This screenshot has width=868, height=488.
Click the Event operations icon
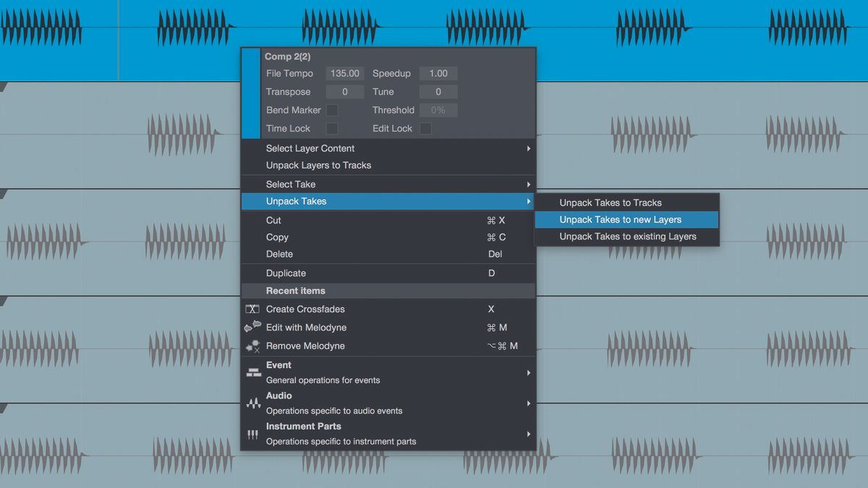tap(252, 372)
